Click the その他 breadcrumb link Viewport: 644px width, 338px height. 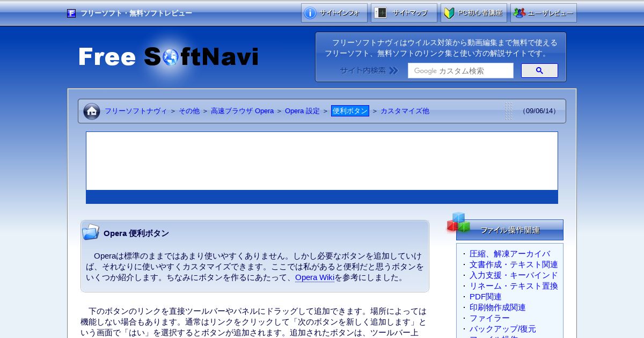(189, 111)
